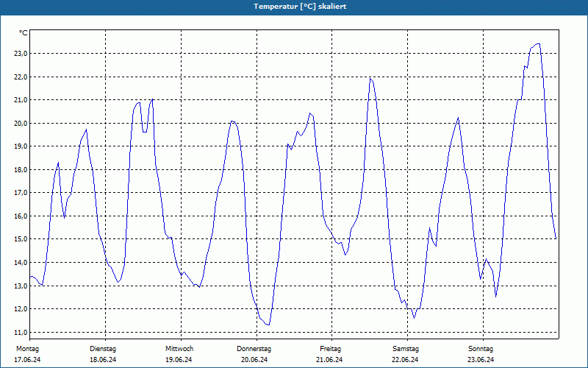Click the date 18.06.24
This screenshot has width=588, height=368.
(x=103, y=360)
